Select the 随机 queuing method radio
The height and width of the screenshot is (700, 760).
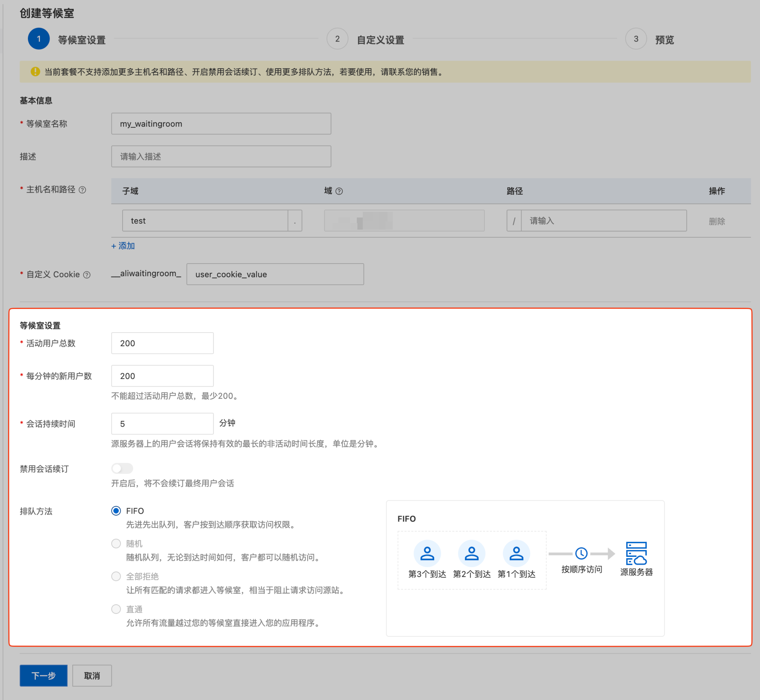coord(116,543)
